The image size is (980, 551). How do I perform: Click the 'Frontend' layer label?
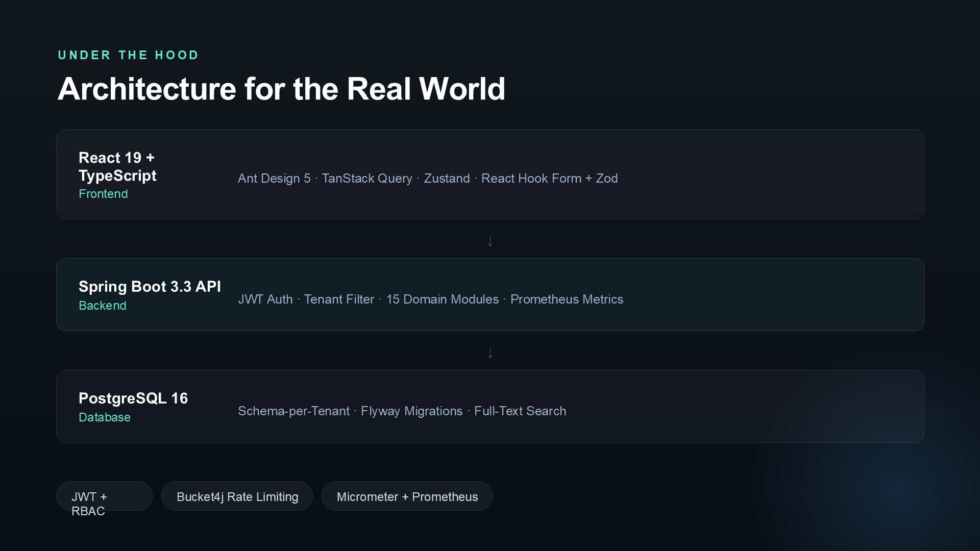click(103, 194)
